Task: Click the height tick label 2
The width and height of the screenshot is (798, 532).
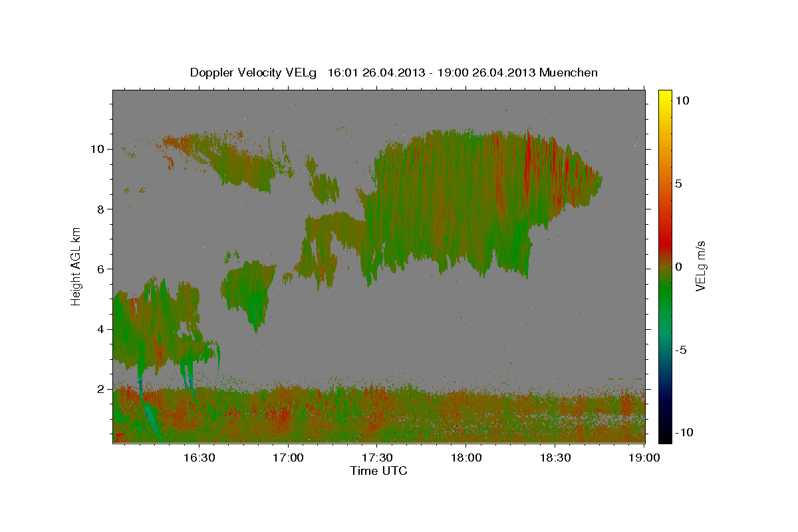Action: 100,389
